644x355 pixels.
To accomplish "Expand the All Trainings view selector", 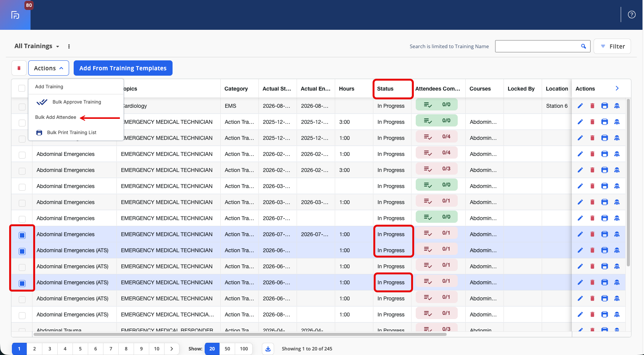I will coord(37,46).
